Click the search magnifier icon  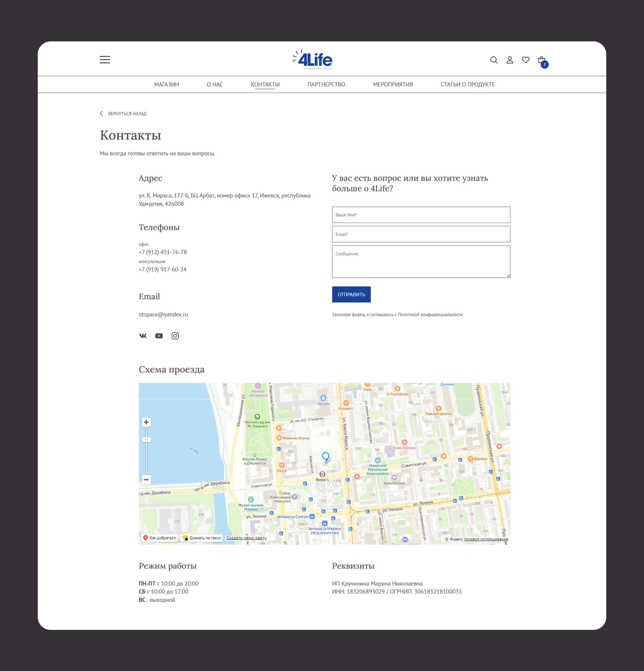point(493,60)
